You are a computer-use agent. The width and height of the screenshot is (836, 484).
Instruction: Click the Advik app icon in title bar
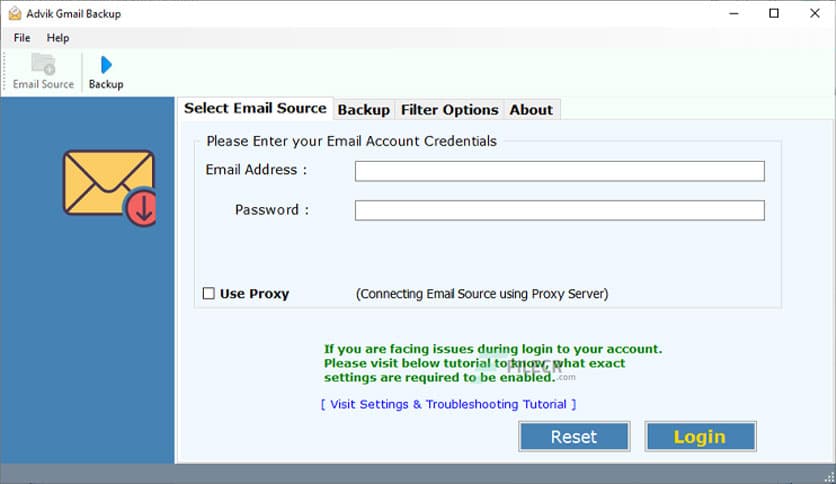(x=14, y=13)
